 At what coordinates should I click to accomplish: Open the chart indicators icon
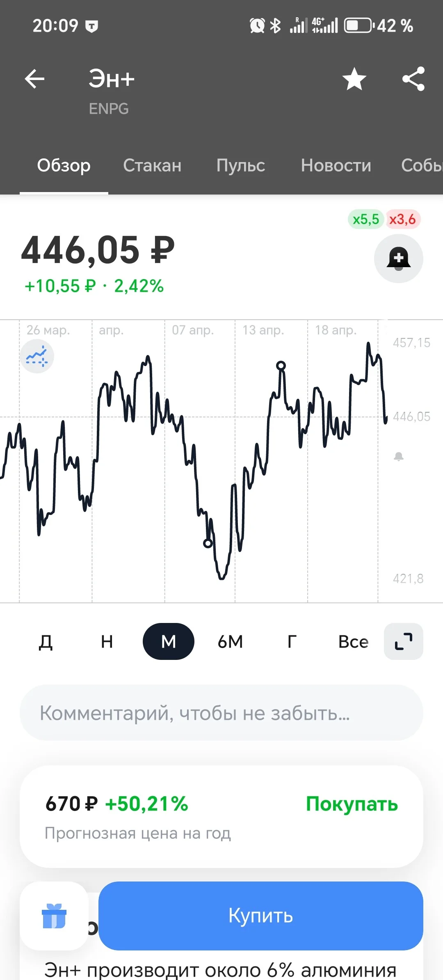tap(37, 356)
